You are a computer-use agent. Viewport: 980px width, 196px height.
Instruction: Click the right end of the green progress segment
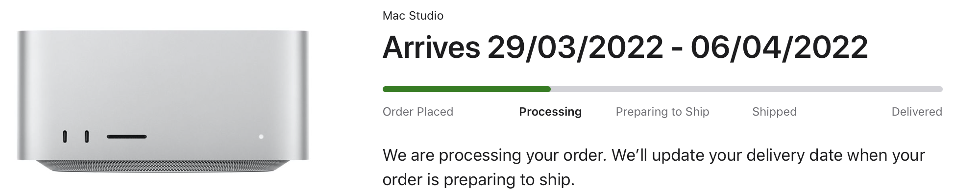548,89
